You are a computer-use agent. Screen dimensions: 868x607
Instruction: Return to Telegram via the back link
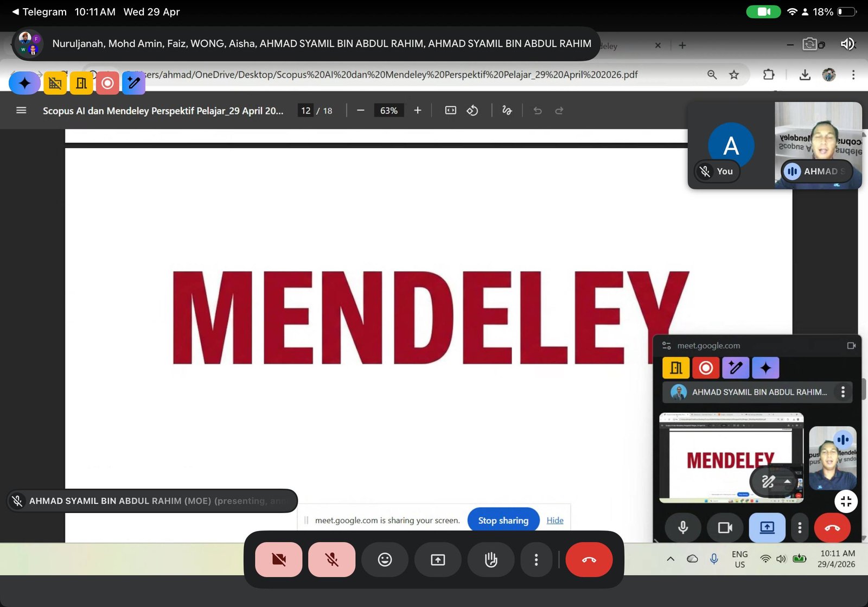[39, 12]
